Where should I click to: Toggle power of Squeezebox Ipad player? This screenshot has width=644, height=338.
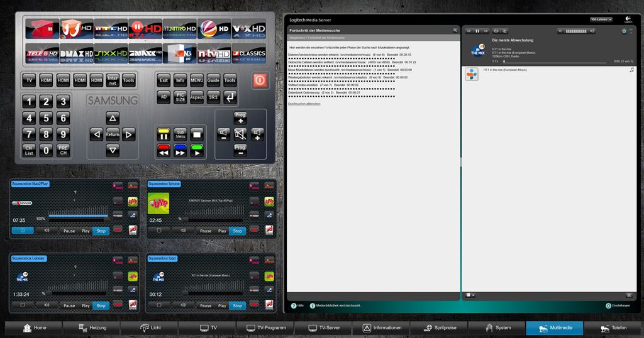tap(159, 305)
